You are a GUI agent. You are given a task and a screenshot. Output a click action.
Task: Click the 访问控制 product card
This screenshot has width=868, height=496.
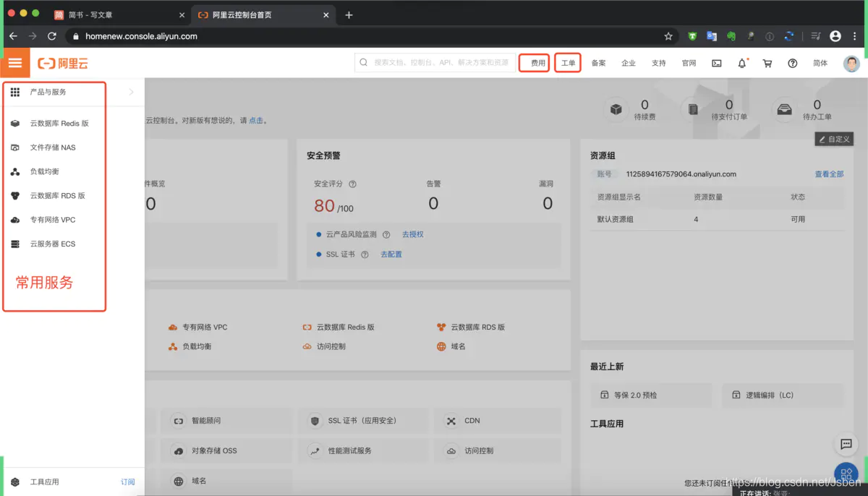[x=497, y=451]
